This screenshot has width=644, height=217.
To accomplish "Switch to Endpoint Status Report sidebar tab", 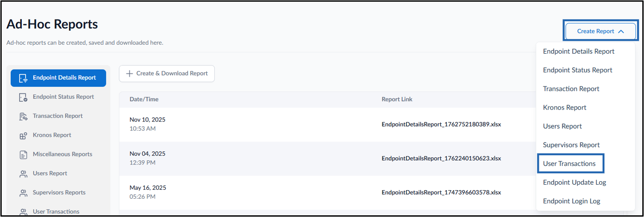I will pos(59,97).
